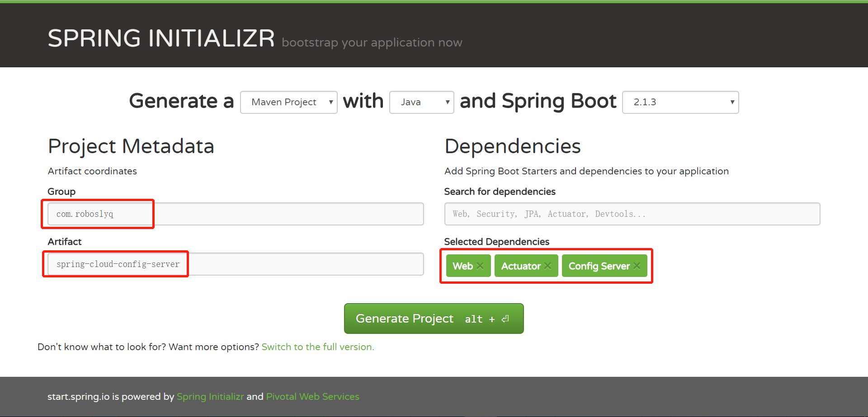Remove the Config Server dependency via its X
The height and width of the screenshot is (417, 868).
[637, 266]
